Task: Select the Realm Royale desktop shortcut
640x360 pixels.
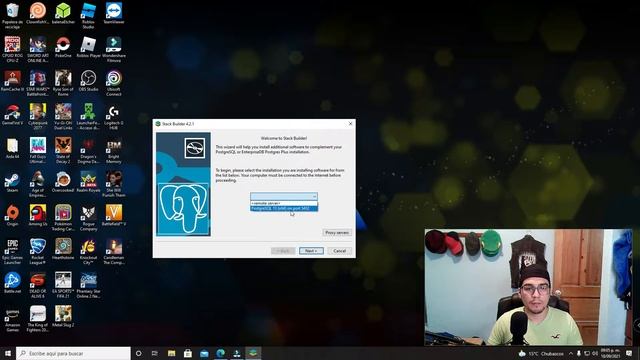Action: coord(89,182)
